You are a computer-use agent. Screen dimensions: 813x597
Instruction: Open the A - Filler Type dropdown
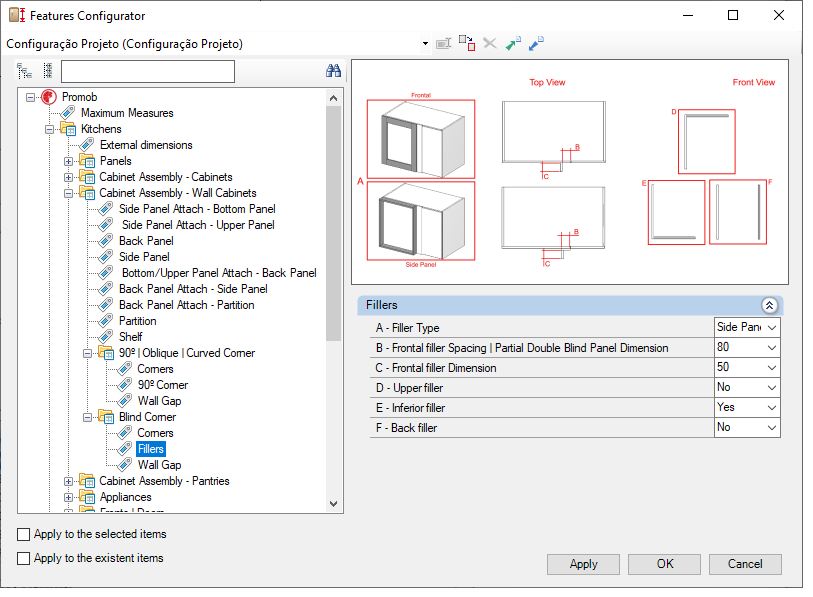point(772,328)
